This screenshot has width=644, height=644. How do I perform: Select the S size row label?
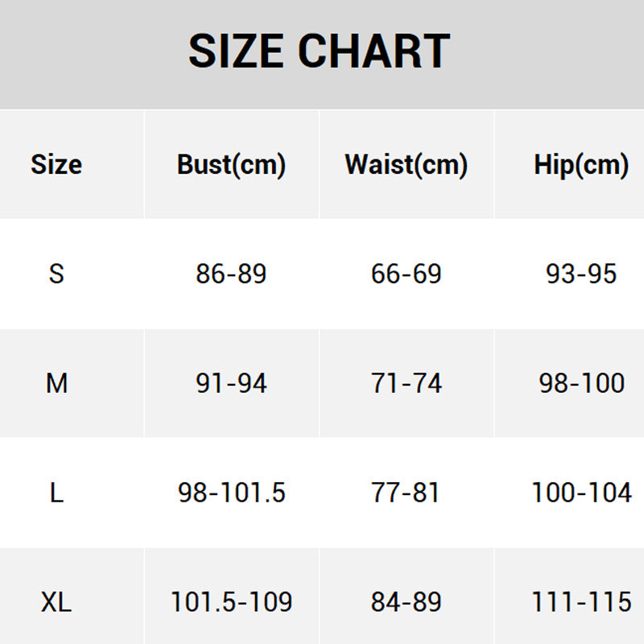coord(56,274)
